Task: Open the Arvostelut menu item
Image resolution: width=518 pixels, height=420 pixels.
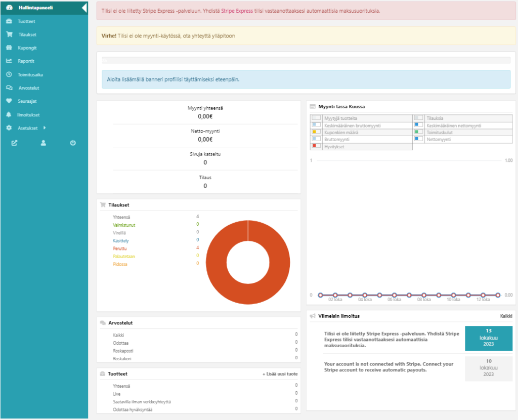Action: click(29, 88)
